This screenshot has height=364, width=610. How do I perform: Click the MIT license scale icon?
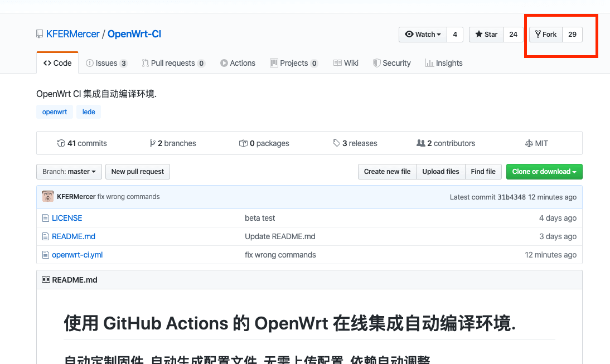[x=529, y=143]
